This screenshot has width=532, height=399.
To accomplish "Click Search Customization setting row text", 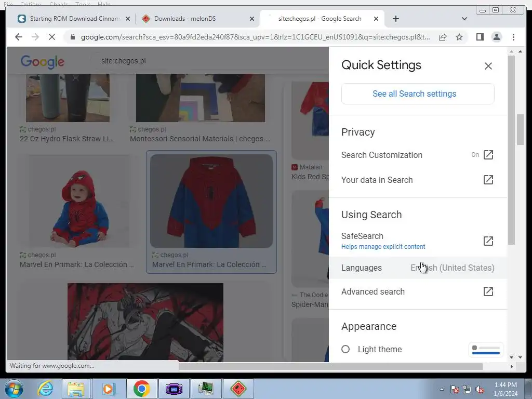I will 382,155.
